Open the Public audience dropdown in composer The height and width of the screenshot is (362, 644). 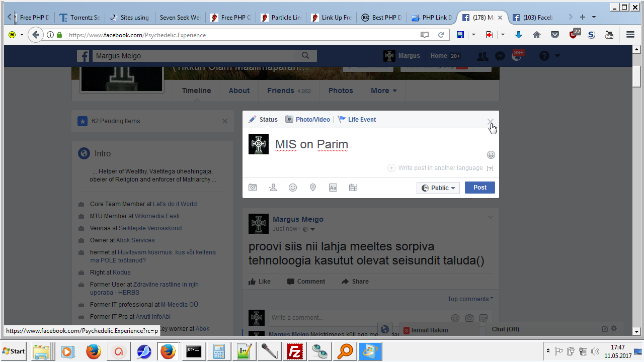[x=438, y=188]
